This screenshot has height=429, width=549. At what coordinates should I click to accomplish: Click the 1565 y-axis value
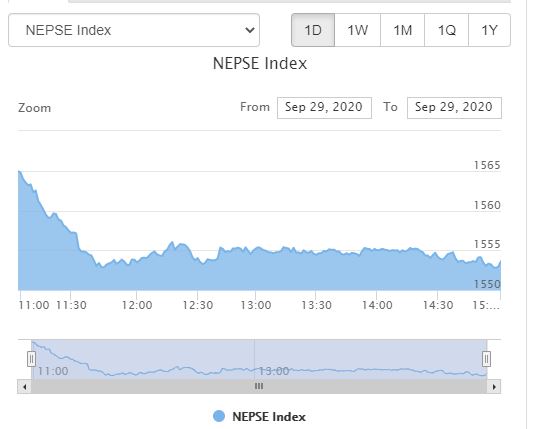487,165
